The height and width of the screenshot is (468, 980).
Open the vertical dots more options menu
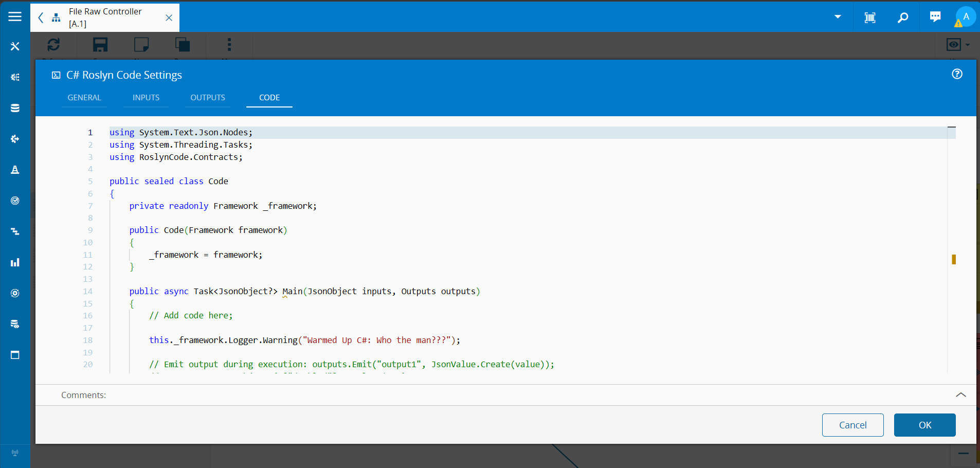(x=229, y=45)
